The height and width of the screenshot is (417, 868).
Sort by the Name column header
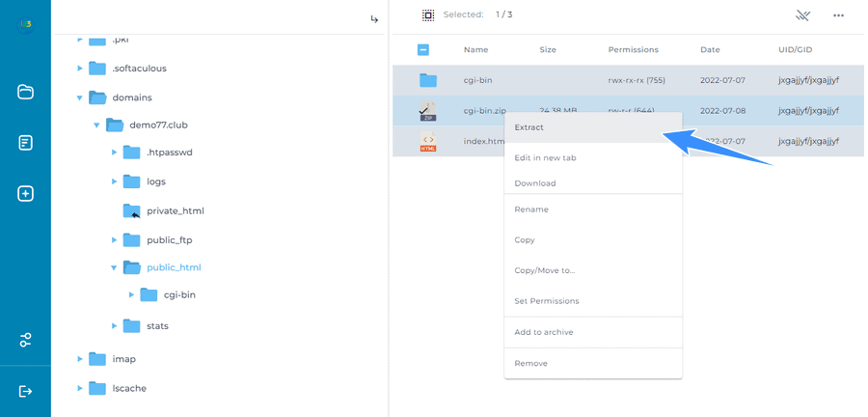point(475,50)
